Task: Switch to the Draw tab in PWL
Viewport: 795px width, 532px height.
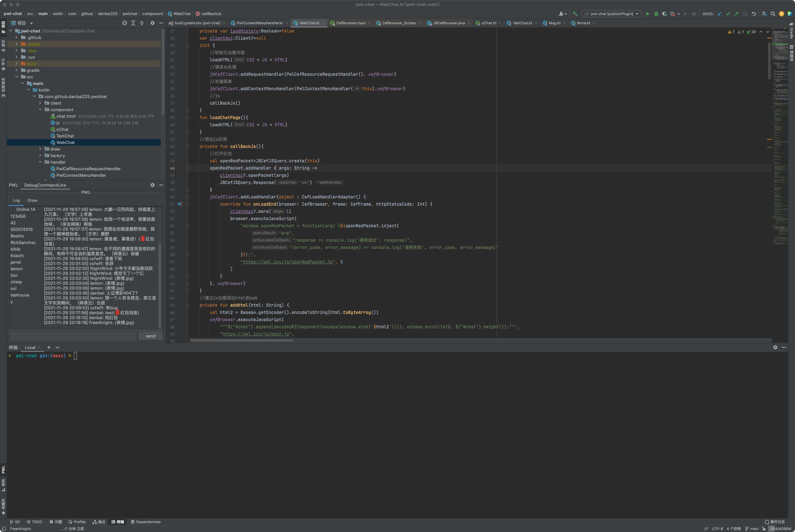Action: 32,200
